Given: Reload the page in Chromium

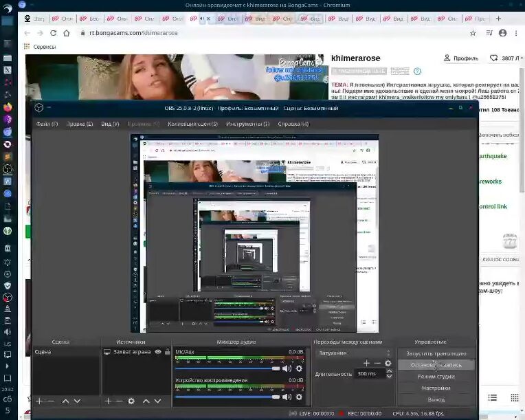Looking at the screenshot, I should tap(55, 32).
